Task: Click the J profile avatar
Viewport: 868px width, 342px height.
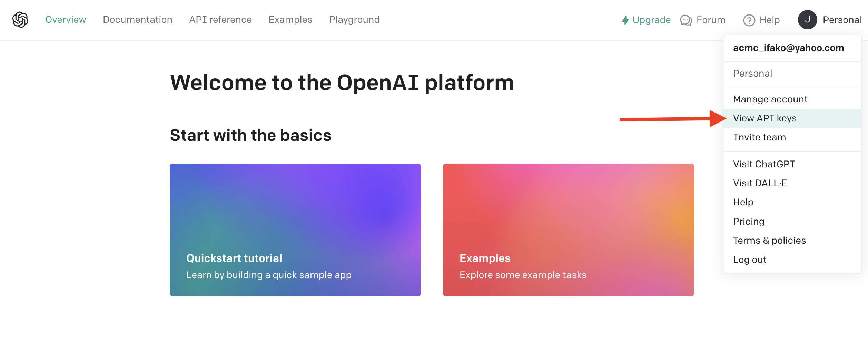Action: tap(807, 20)
